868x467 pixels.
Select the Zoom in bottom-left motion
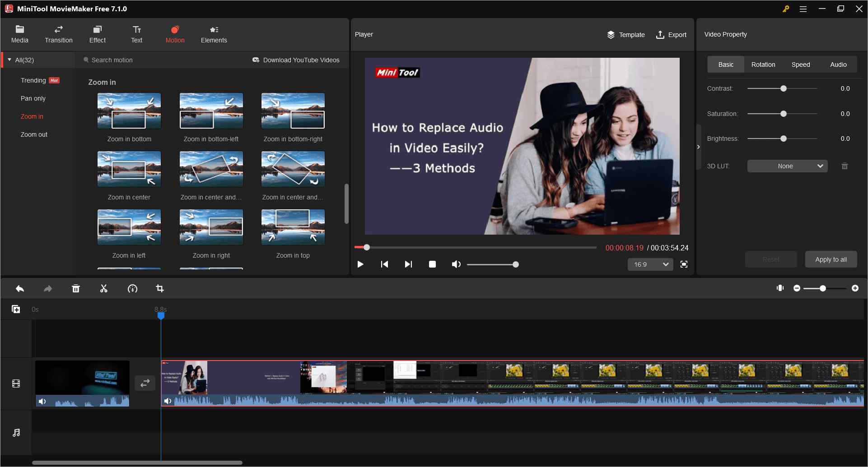point(211,111)
